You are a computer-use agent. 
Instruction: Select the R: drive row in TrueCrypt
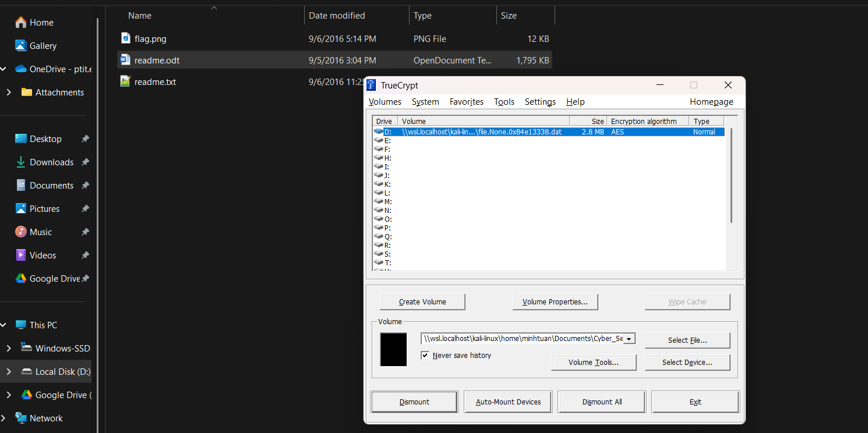[x=549, y=246]
